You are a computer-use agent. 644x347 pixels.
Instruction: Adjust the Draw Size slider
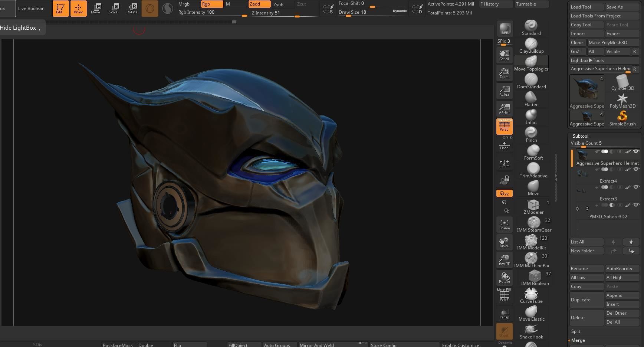point(372,12)
